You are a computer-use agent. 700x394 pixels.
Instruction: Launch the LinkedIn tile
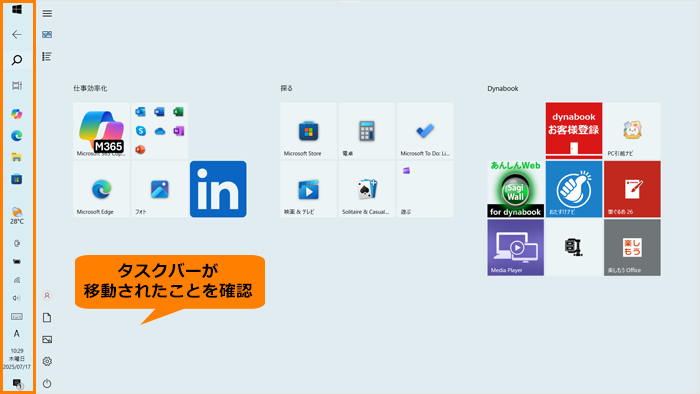[218, 189]
